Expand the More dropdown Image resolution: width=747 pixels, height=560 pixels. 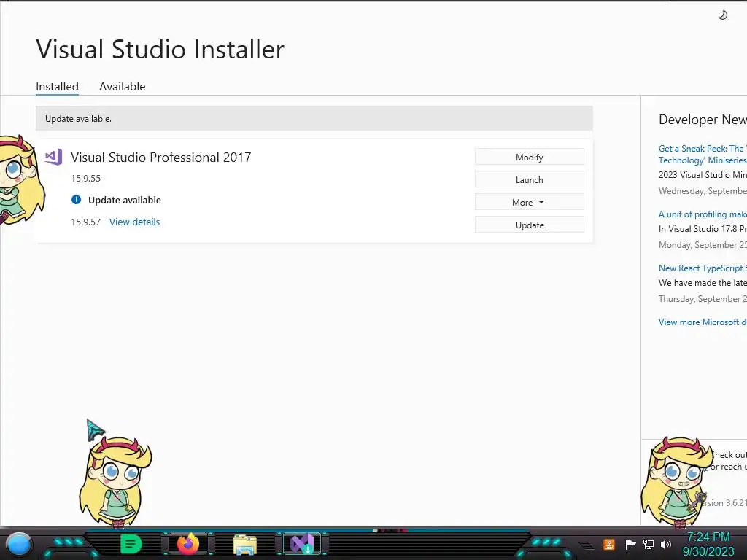click(530, 202)
